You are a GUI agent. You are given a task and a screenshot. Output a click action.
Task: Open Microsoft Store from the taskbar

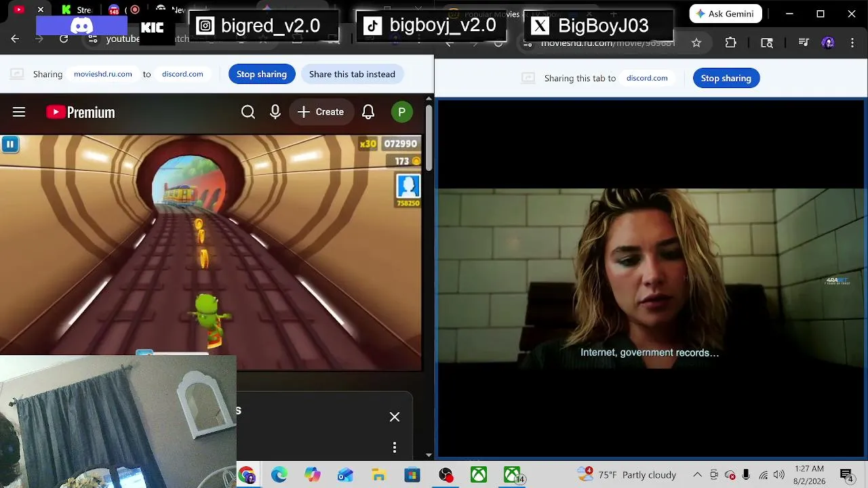[x=412, y=475]
